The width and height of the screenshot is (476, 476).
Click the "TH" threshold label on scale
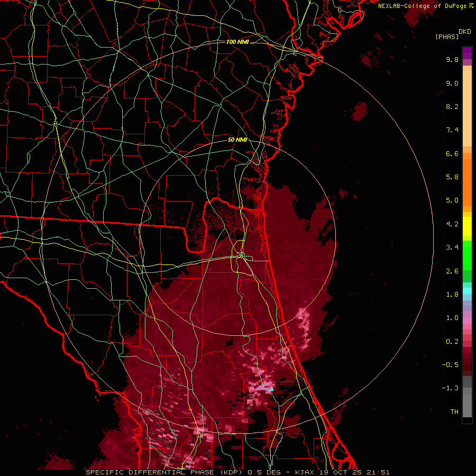tap(454, 412)
